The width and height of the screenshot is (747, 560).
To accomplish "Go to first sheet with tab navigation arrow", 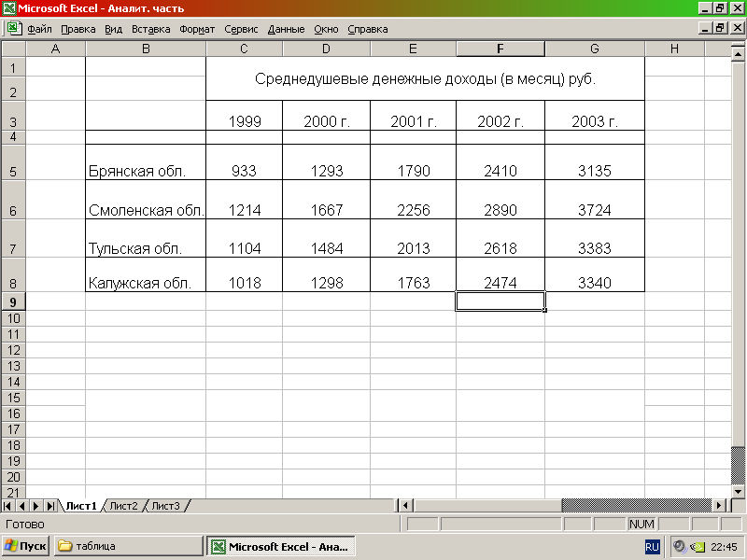I will pos(7,506).
